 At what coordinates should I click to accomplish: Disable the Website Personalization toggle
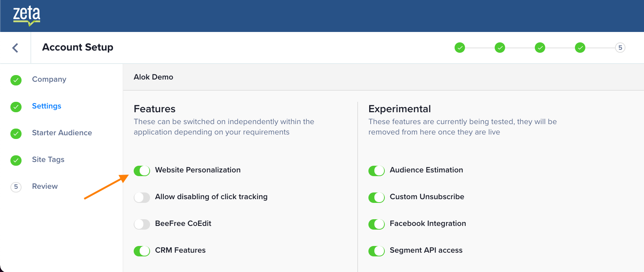(x=142, y=171)
